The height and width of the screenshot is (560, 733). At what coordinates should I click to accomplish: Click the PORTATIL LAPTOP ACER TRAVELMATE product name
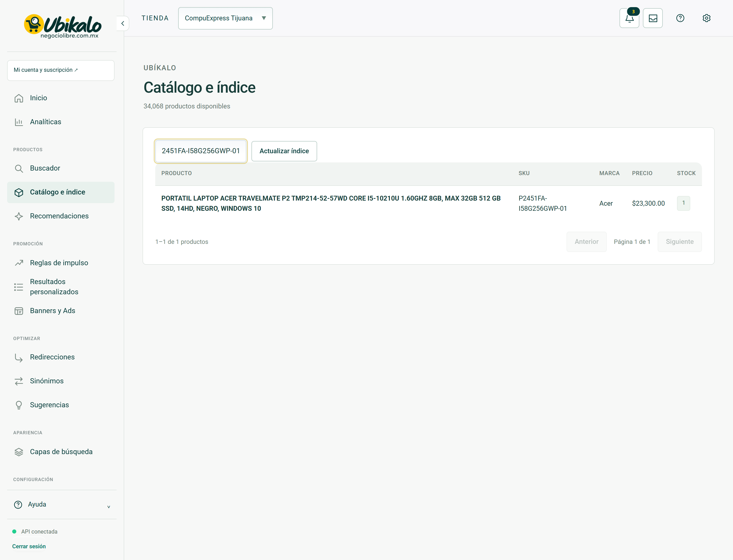pyautogui.click(x=331, y=203)
